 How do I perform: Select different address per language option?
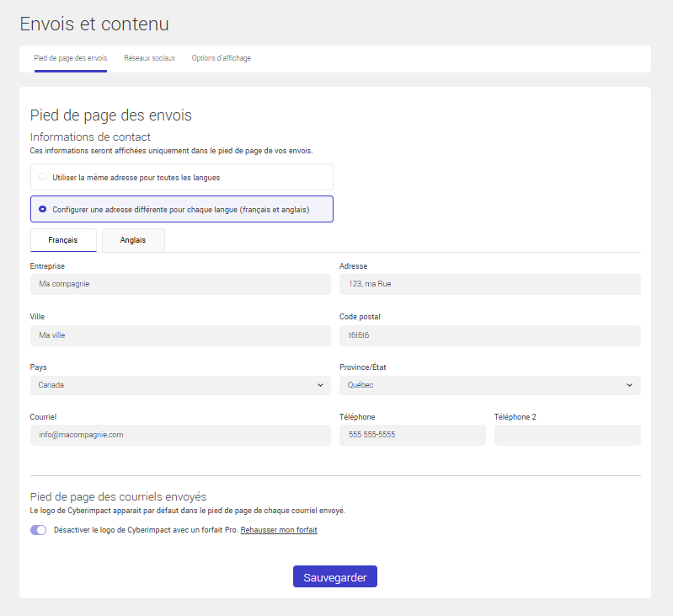[182, 209]
